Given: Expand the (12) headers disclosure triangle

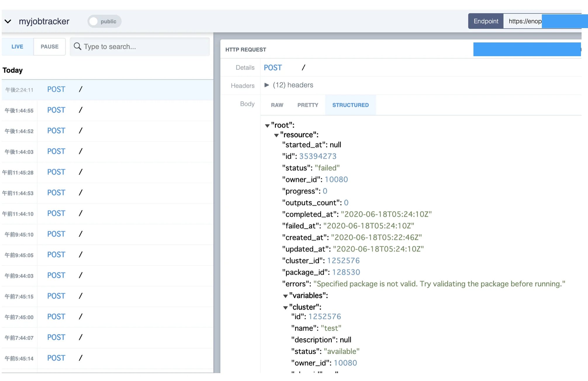Looking at the screenshot, I should click(x=267, y=85).
